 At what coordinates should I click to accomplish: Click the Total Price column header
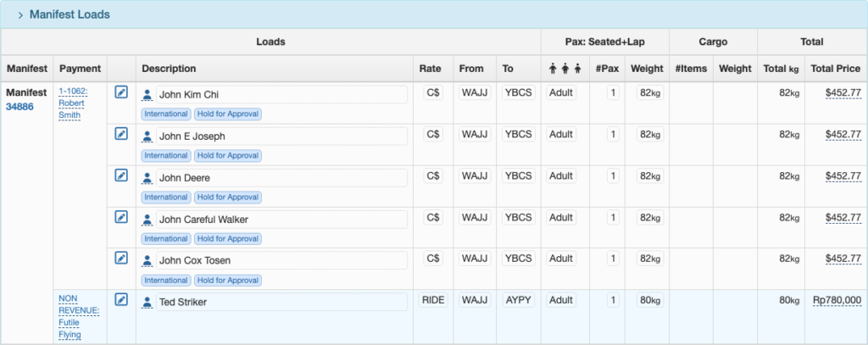[834, 69]
